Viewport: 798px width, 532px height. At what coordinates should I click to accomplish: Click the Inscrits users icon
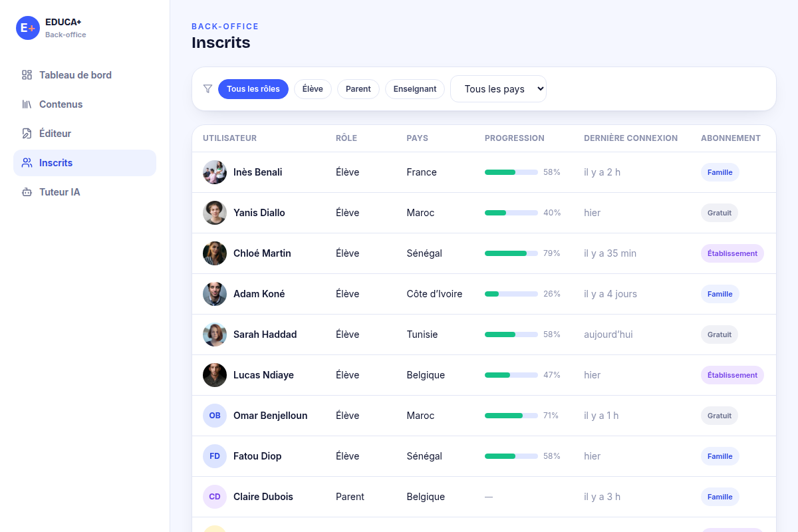27,163
